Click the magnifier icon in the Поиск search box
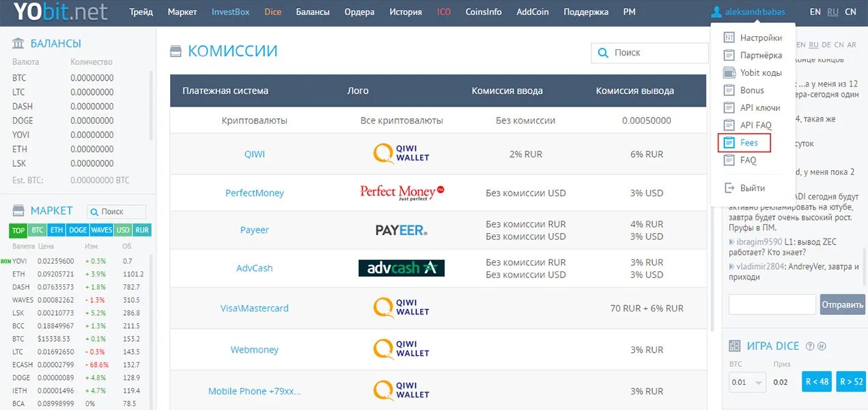 click(603, 53)
